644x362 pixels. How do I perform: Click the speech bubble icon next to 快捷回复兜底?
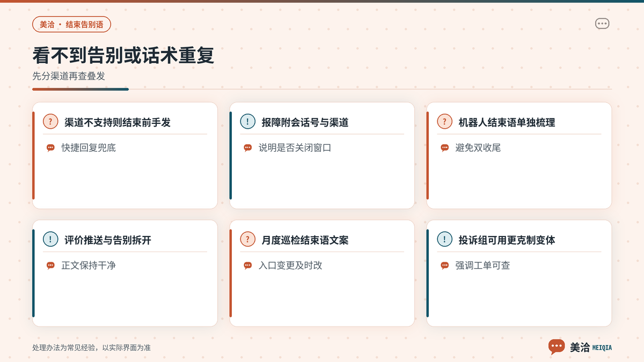[x=50, y=148]
